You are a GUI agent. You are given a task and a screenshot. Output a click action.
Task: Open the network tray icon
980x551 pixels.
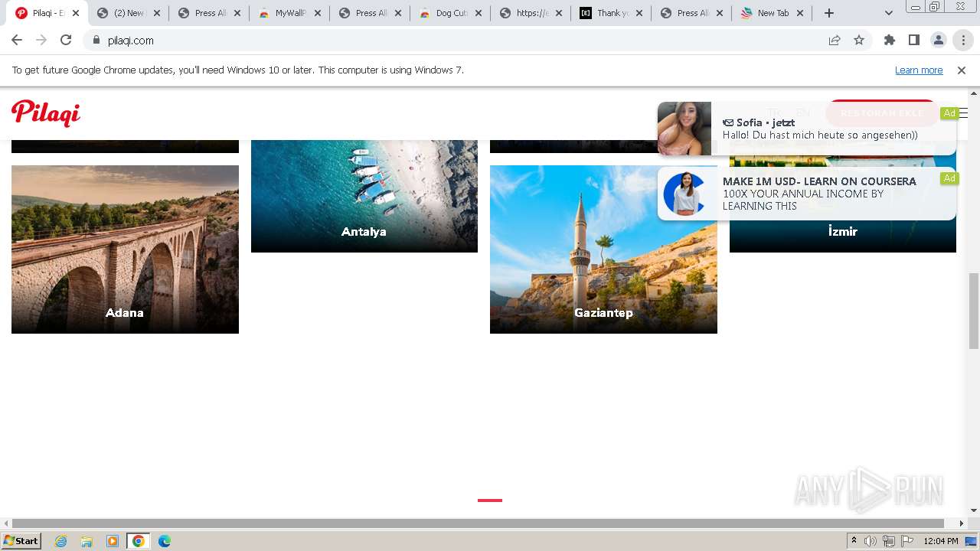(889, 541)
